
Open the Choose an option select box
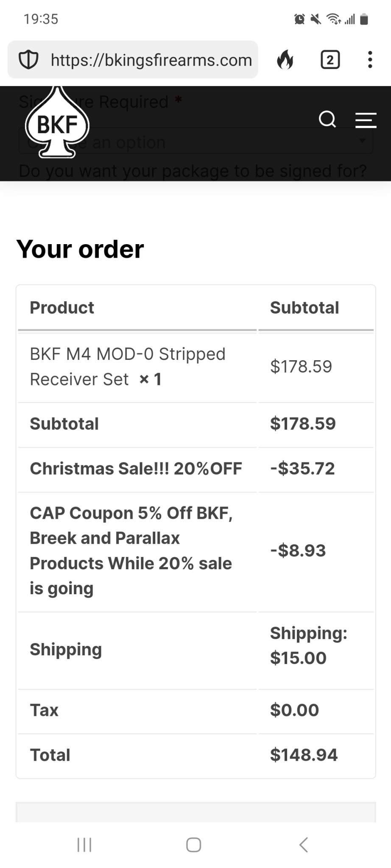tap(195, 141)
